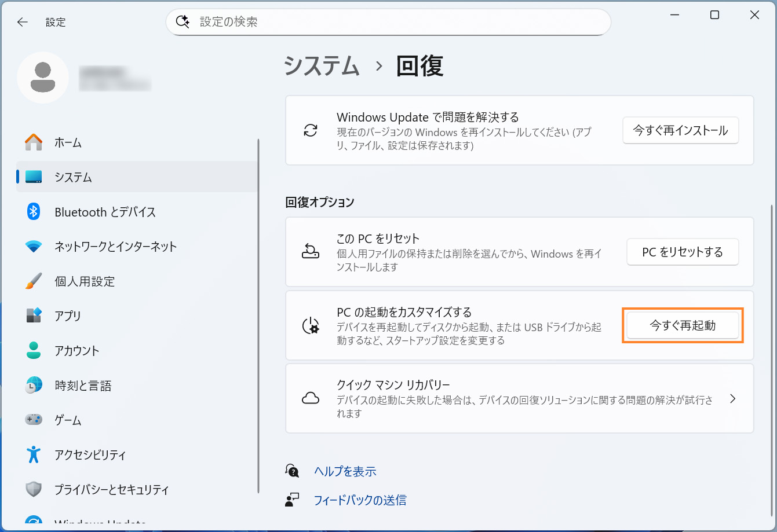Go to ネットワークとインターネット
Image resolution: width=777 pixels, height=532 pixels.
[137, 246]
